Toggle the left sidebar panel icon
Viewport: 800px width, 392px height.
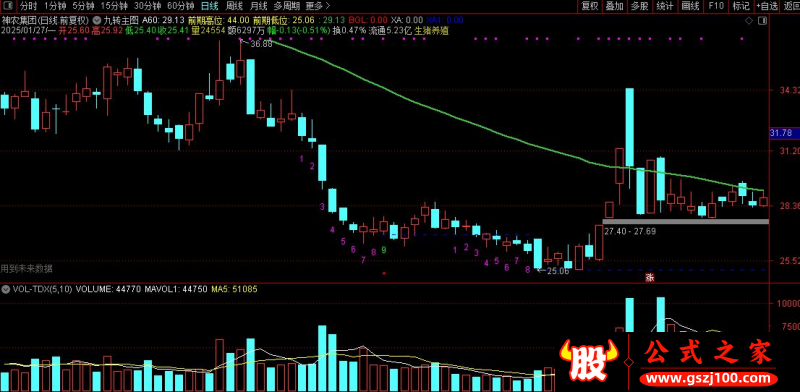(x=9, y=6)
